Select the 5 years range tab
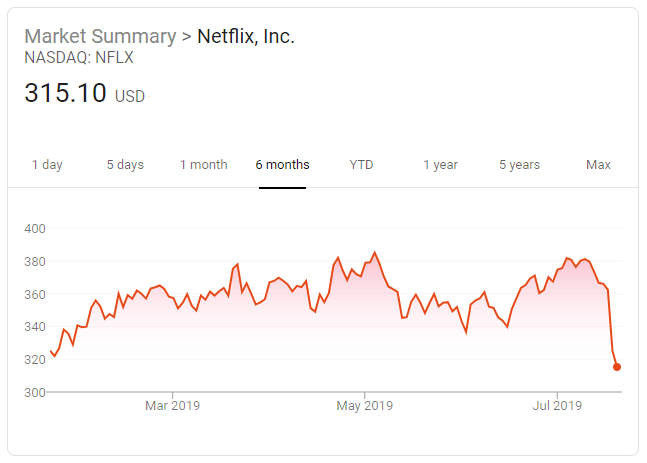The height and width of the screenshot is (463, 647). coord(519,165)
